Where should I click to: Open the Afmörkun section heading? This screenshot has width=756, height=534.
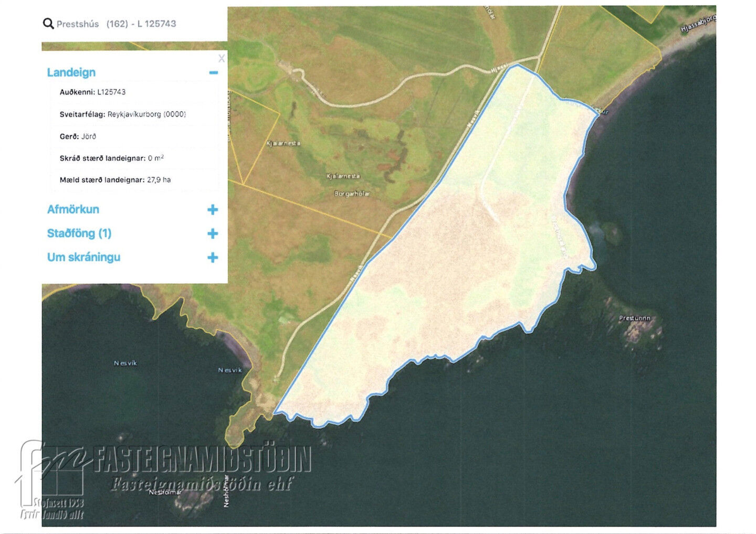click(73, 209)
